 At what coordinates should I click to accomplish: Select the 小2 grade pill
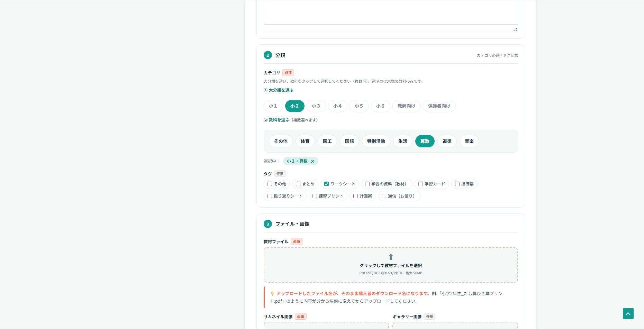click(294, 106)
